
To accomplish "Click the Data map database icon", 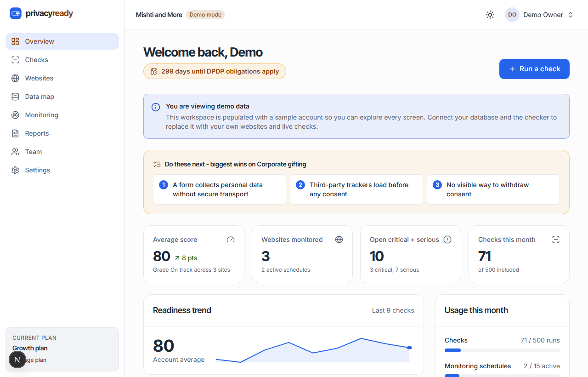I will click(15, 97).
